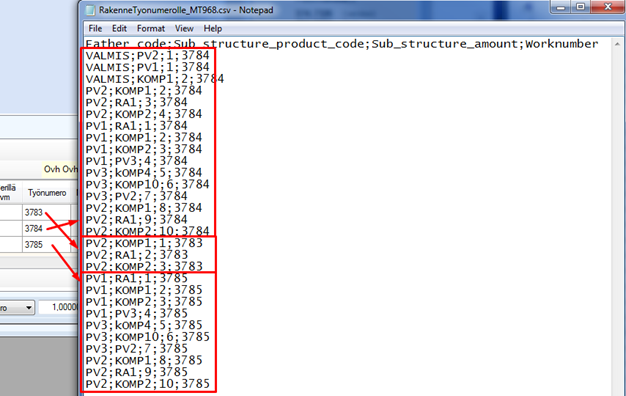
Task: Open the Help menu
Action: [212, 29]
